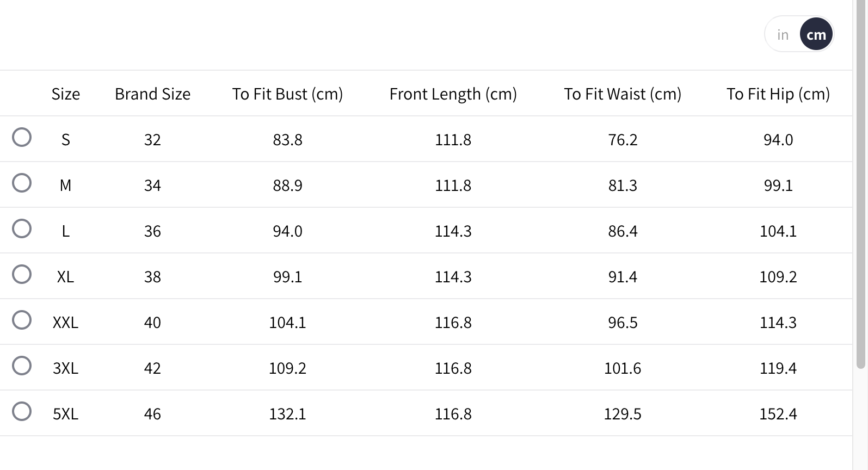This screenshot has height=470, width=868.
Task: Choose the size M radio button
Action: coord(22,183)
